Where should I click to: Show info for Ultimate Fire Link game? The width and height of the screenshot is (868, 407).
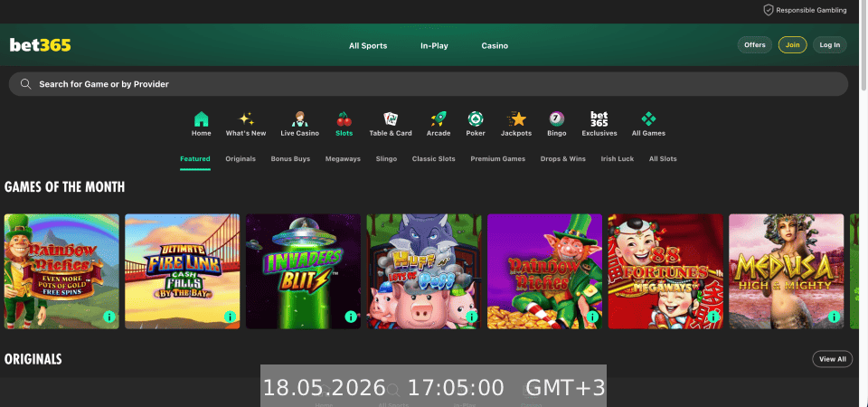point(230,317)
